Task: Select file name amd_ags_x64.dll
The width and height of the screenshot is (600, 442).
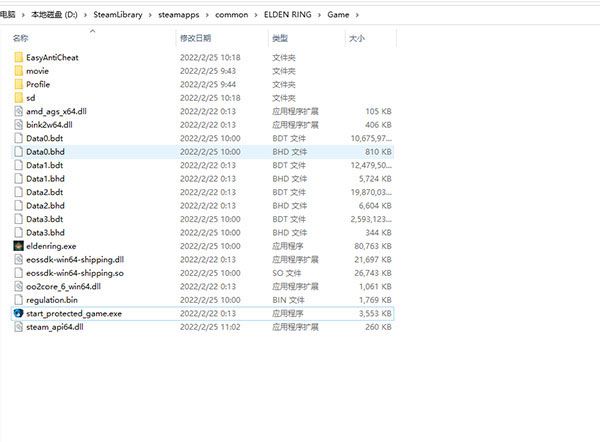Action: pyautogui.click(x=56, y=111)
